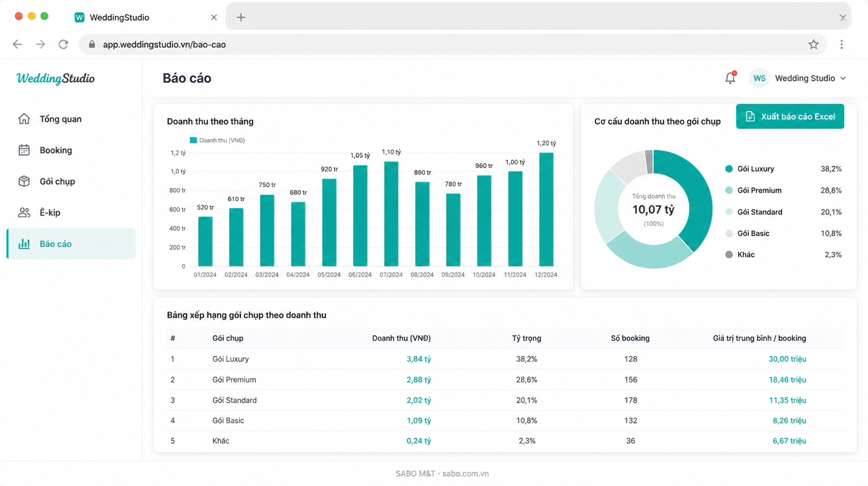Click the WS avatar circle
The height and width of the screenshot is (486, 868).
tap(759, 78)
